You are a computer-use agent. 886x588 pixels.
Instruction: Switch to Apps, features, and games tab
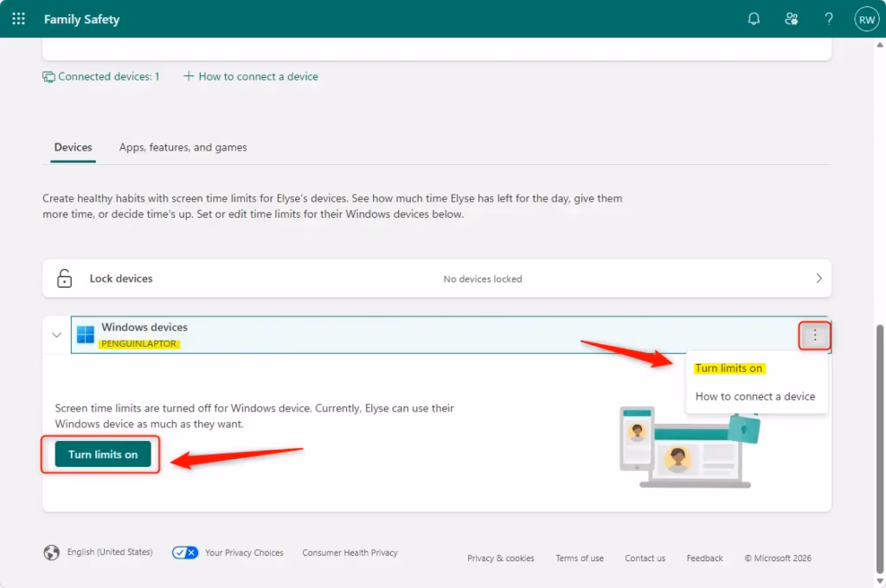pyautogui.click(x=183, y=147)
